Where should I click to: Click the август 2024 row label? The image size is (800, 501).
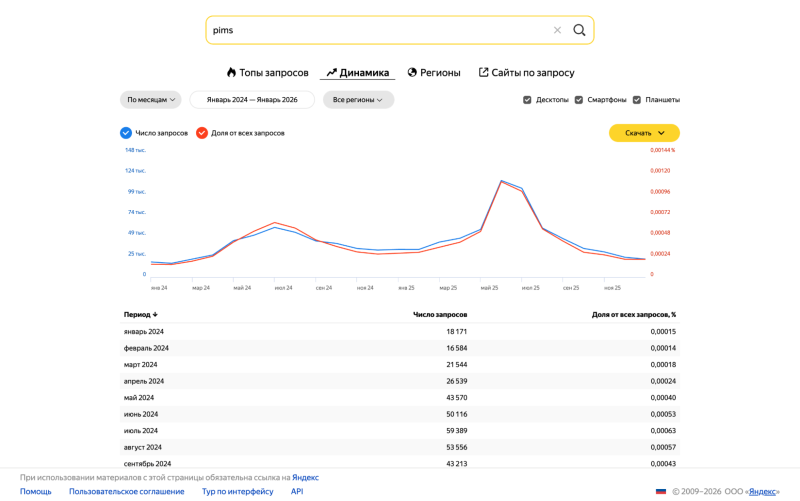coord(143,447)
